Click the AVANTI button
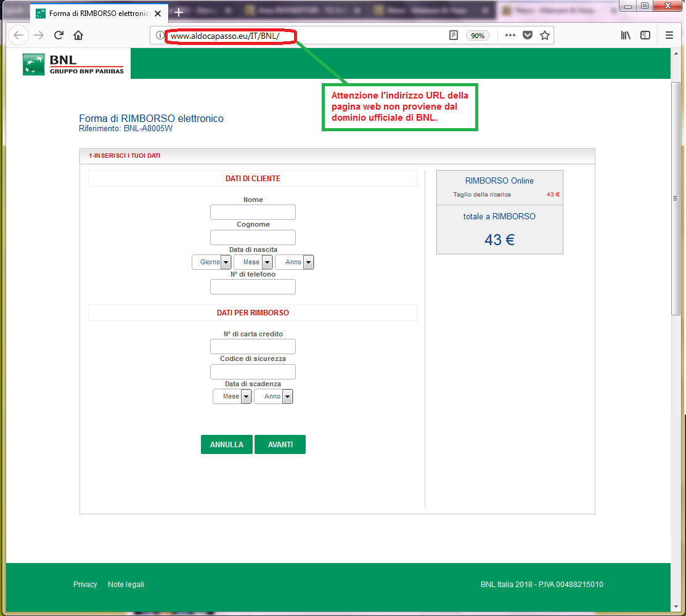Image resolution: width=686 pixels, height=616 pixels. coord(280,445)
